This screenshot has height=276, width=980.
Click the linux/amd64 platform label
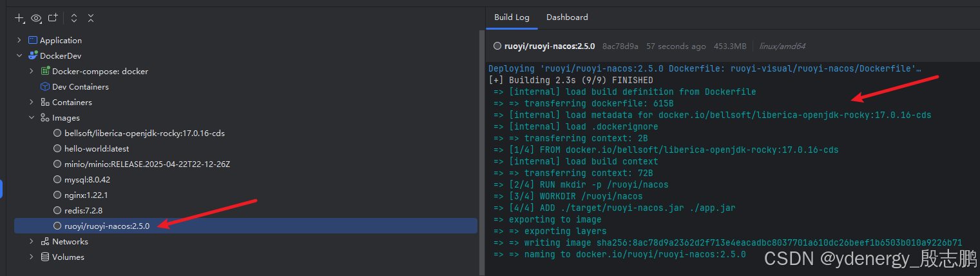pyautogui.click(x=783, y=46)
